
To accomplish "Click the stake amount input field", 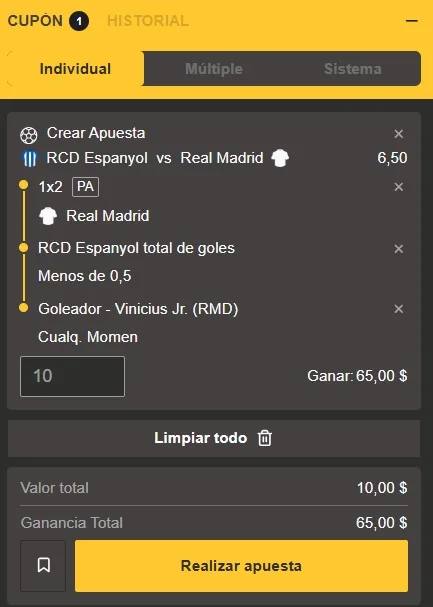I will [72, 376].
